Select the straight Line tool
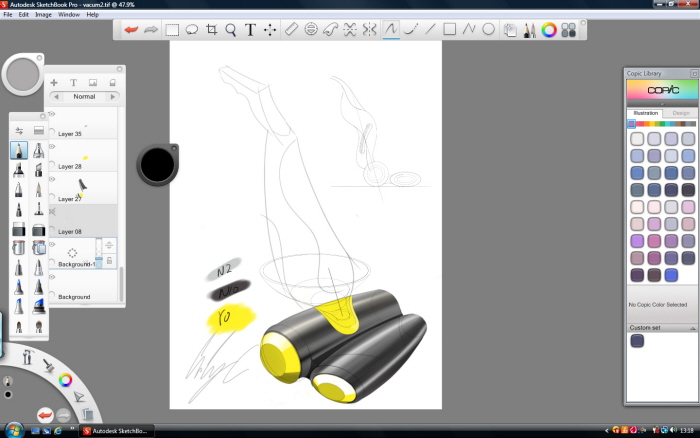Image resolution: width=700 pixels, height=438 pixels. (430, 29)
